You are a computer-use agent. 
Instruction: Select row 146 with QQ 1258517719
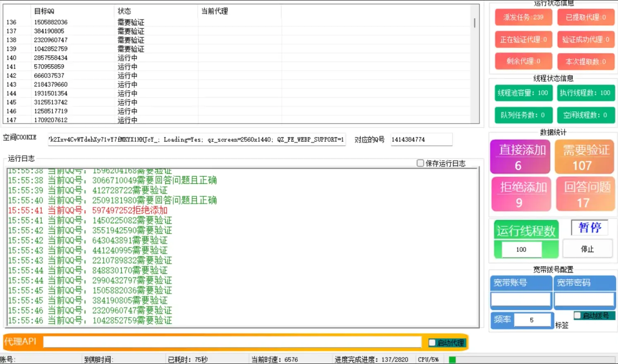point(236,111)
